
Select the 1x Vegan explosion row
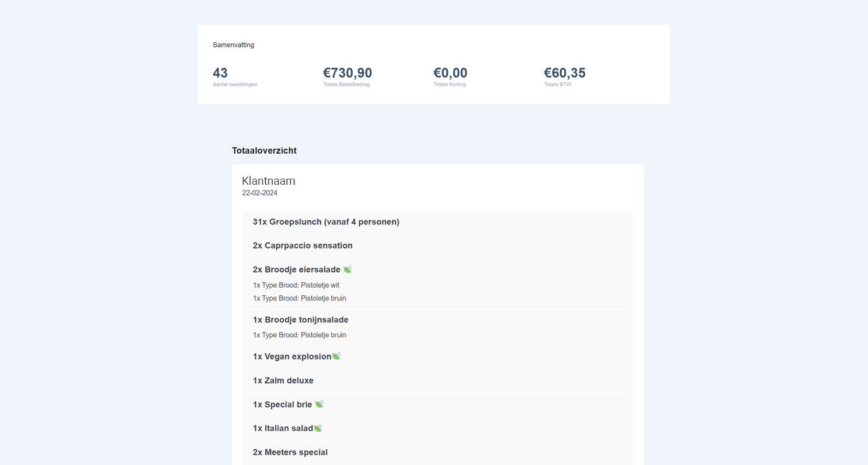[438, 357]
